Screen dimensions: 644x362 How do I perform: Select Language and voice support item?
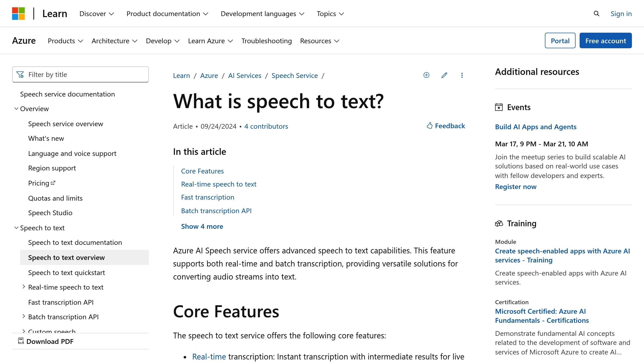pos(72,153)
